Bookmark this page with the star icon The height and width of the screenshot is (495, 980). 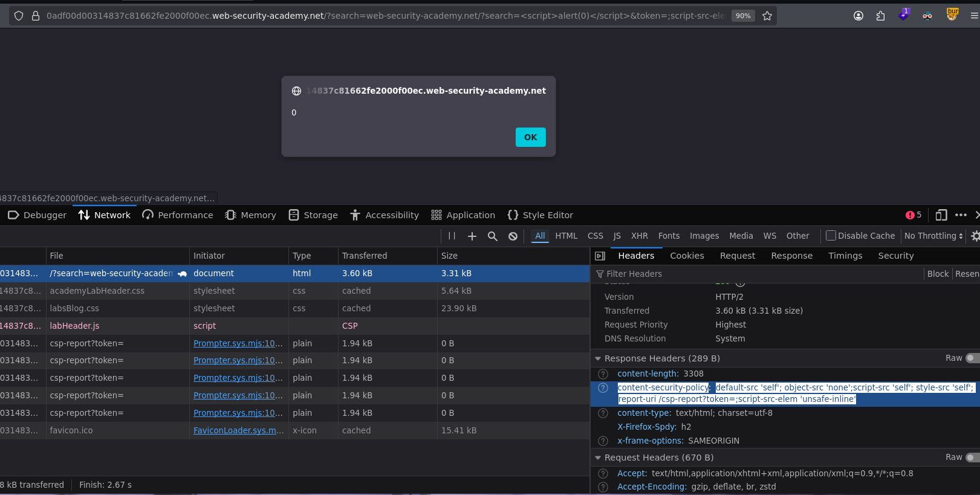767,16
